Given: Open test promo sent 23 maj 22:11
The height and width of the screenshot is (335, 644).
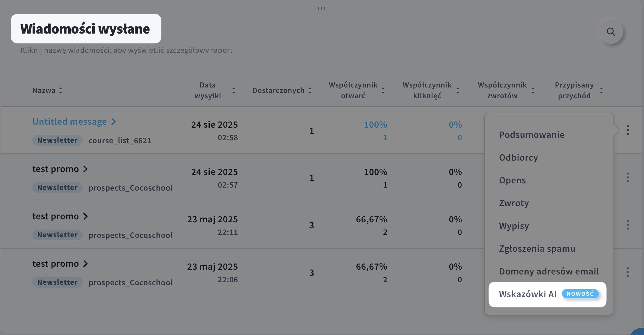Looking at the screenshot, I should (x=56, y=216).
